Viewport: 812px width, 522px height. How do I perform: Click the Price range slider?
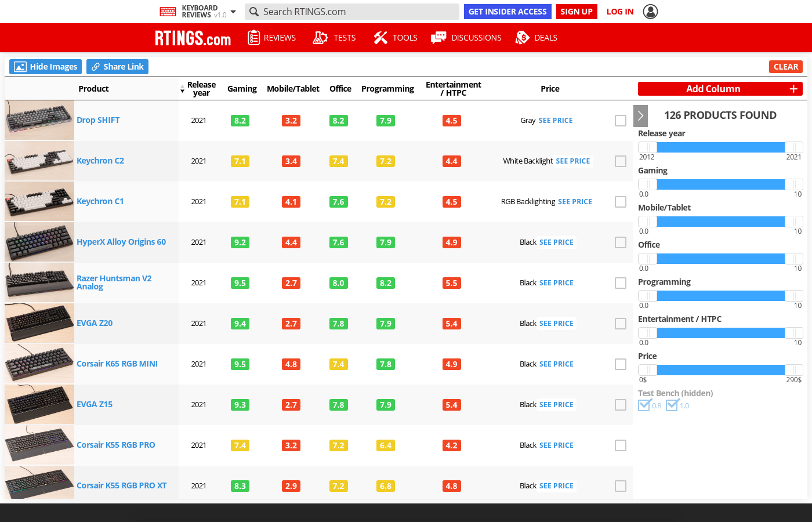coord(720,370)
